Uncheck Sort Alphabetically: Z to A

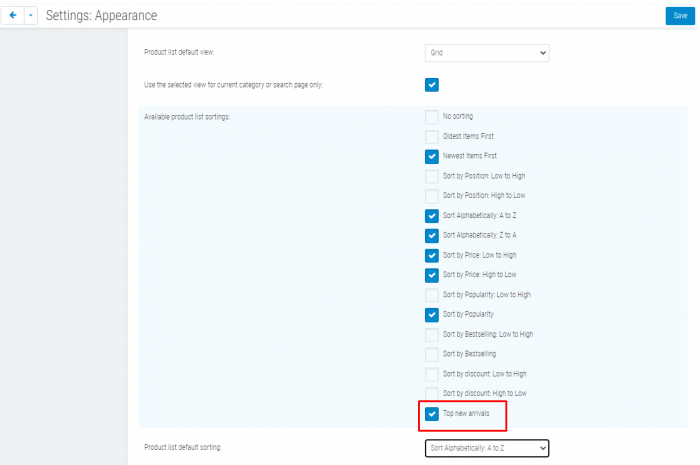coord(432,236)
